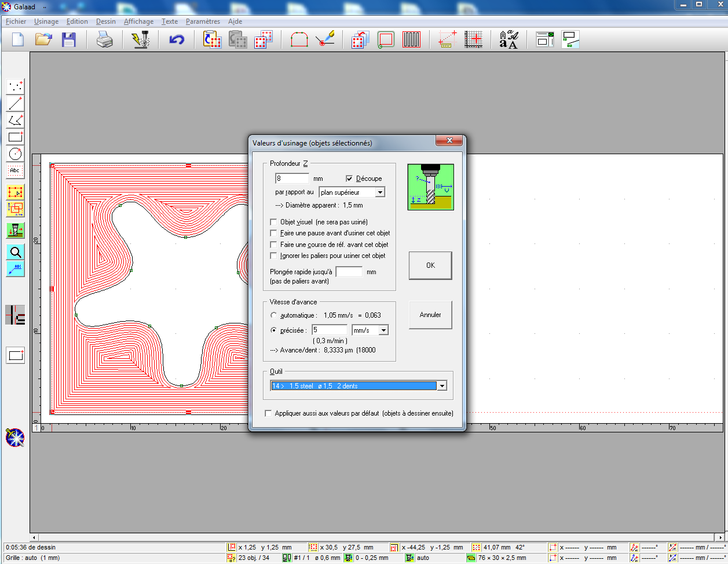Click the Profondeur Z depth input field
The width and height of the screenshot is (728, 564).
292,178
